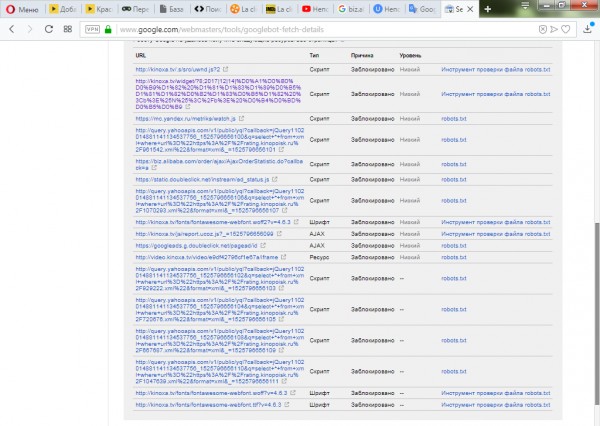The image size is (600, 426).
Task: Click the green security lock icon
Action: (108, 29)
